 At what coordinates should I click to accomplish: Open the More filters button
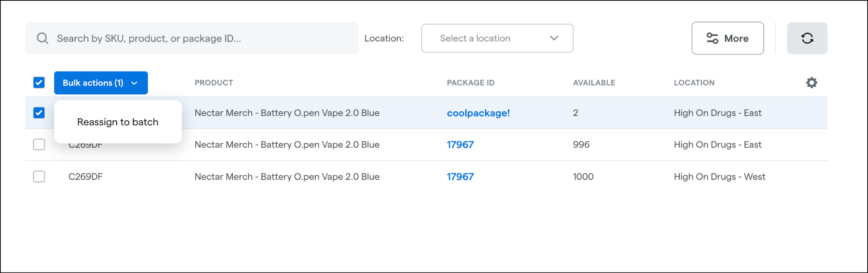728,38
